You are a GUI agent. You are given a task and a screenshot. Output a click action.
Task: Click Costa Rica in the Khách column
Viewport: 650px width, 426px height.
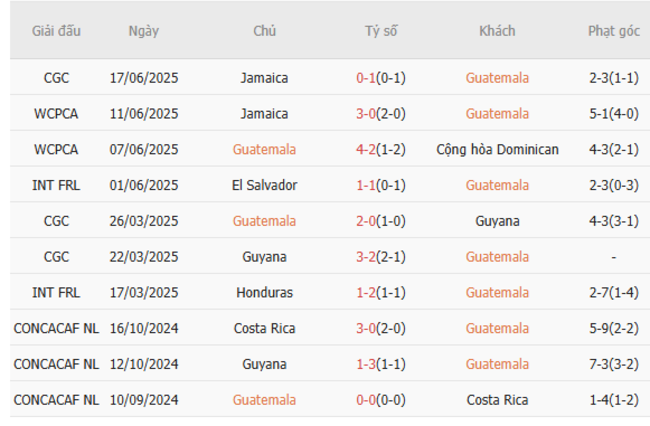point(497,400)
